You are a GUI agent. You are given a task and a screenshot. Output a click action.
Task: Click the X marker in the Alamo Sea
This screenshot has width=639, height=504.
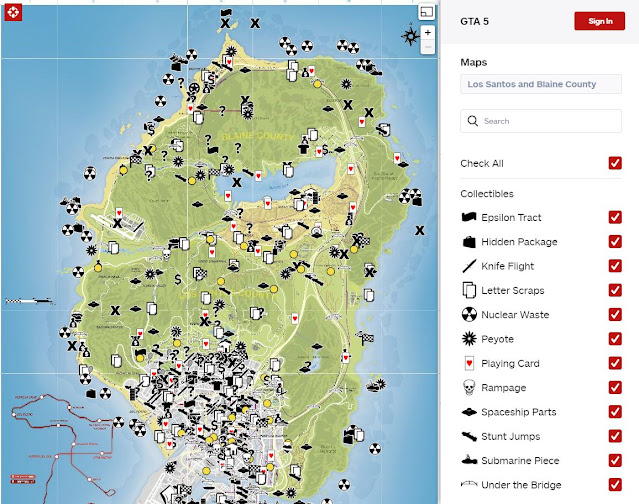tap(237, 182)
